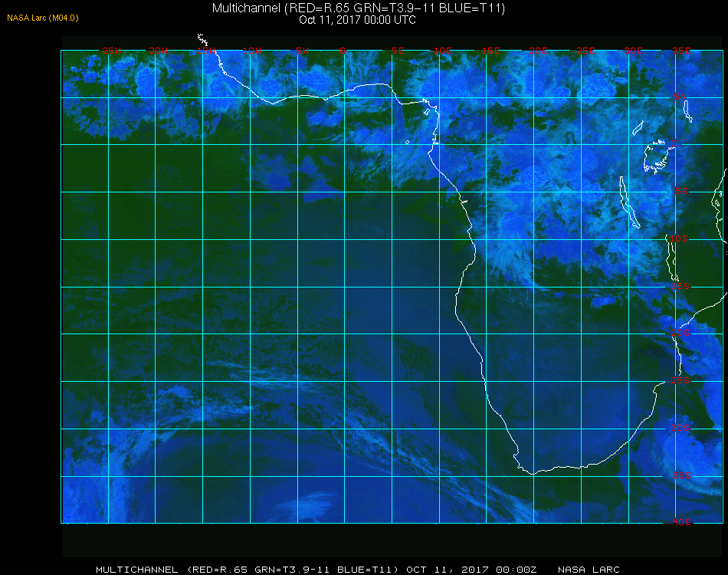The width and height of the screenshot is (728, 575).
Task: Click the 5N latitude label
Action: click(x=680, y=97)
